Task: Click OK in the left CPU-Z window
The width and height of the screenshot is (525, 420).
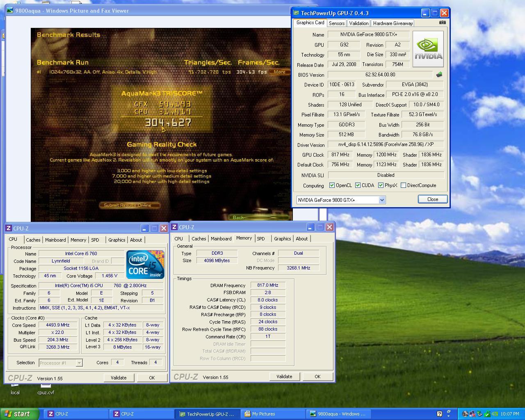Action: pyautogui.click(x=152, y=378)
